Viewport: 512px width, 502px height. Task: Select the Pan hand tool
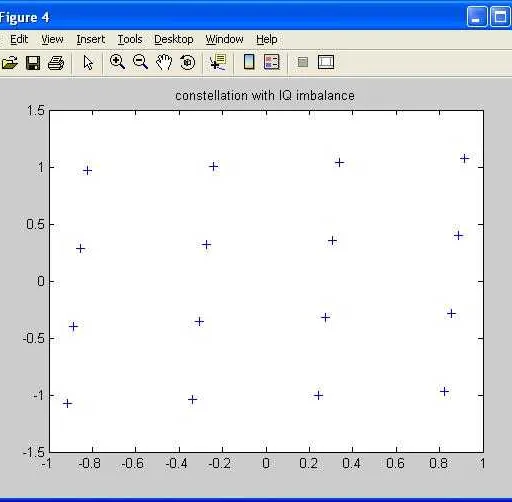coord(164,62)
